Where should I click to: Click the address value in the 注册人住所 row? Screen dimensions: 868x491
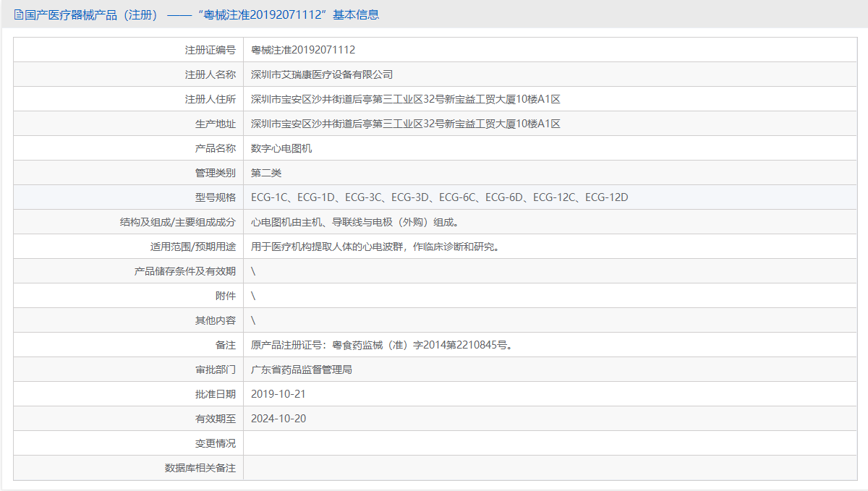[x=406, y=99]
